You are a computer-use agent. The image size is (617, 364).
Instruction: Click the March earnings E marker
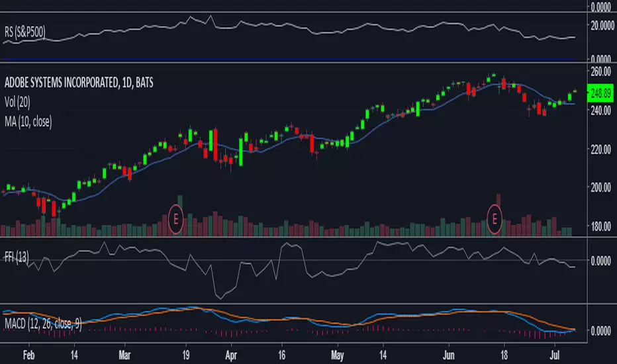(x=175, y=219)
